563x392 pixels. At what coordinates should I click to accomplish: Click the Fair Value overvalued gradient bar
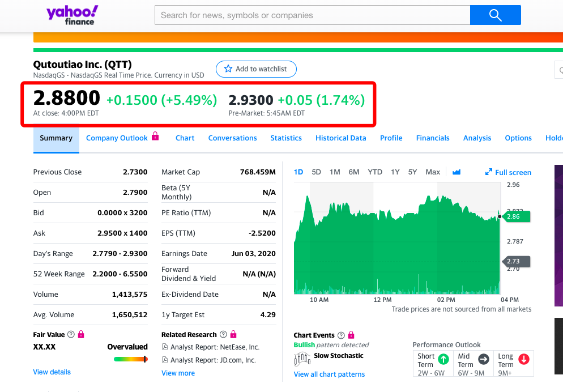(130, 359)
